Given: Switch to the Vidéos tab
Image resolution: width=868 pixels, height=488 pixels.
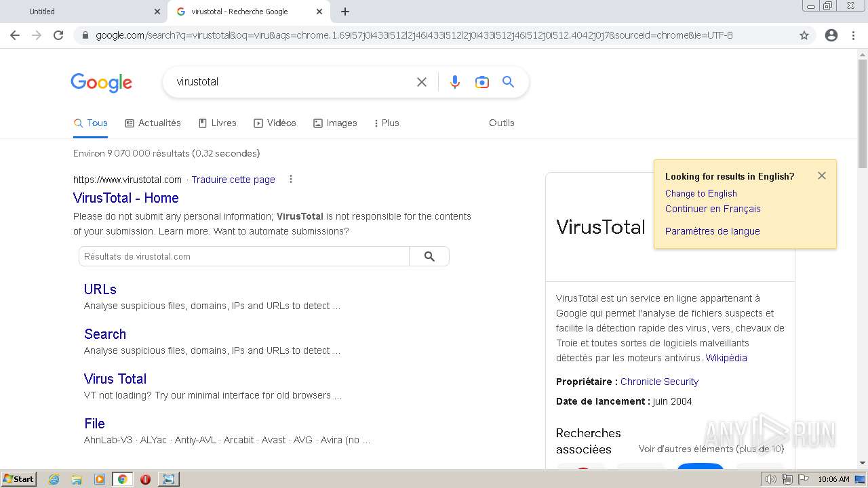Looking at the screenshot, I should [x=275, y=123].
